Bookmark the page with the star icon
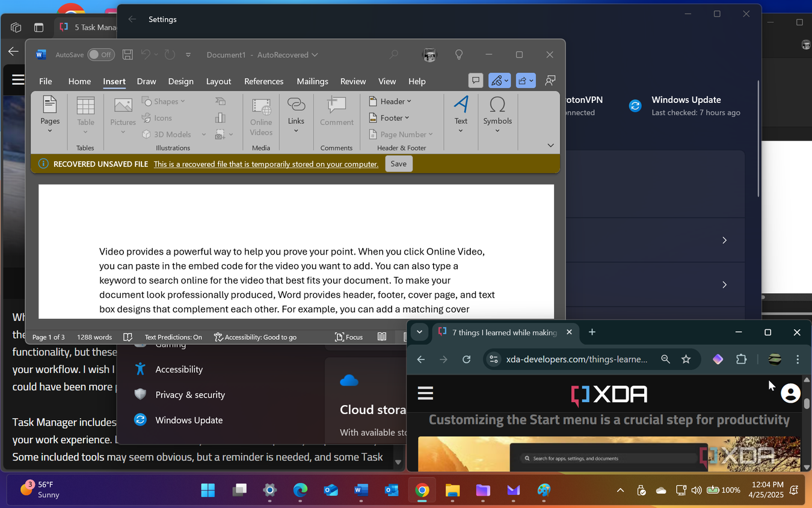Screen dimensions: 812x508 [686, 359]
